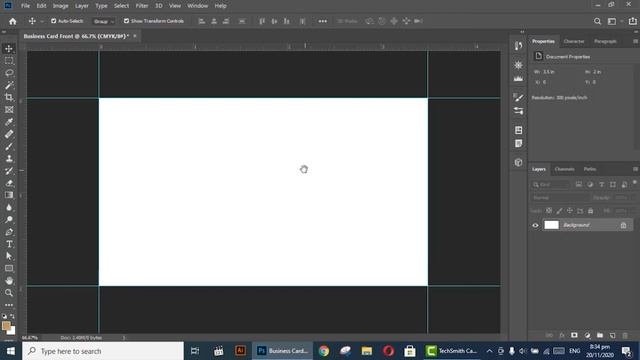Select the Rectangle shape tool
This screenshot has width=640, height=360.
[9, 269]
